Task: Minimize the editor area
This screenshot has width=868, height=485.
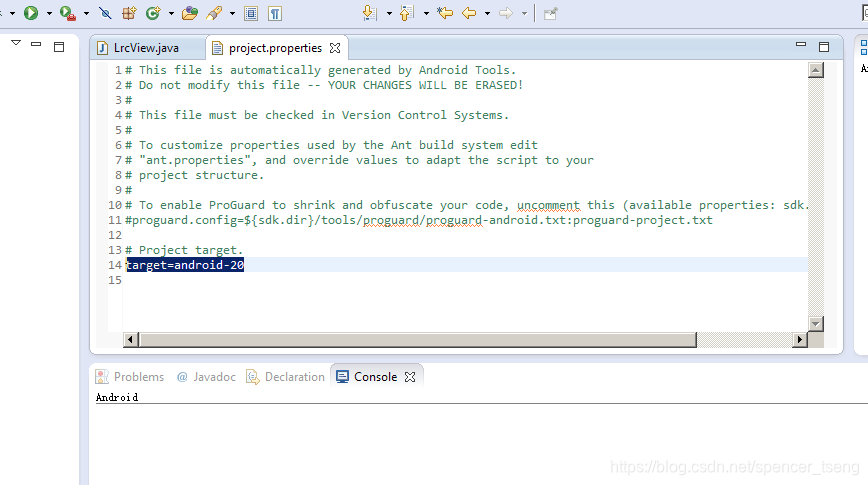Action: [x=800, y=44]
